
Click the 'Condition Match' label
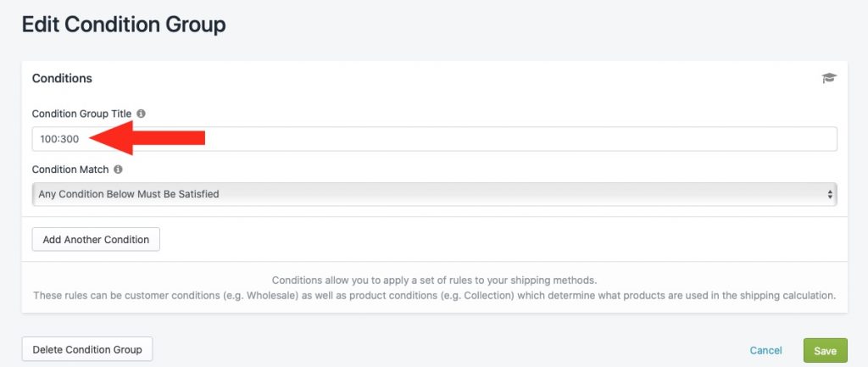pyautogui.click(x=70, y=170)
